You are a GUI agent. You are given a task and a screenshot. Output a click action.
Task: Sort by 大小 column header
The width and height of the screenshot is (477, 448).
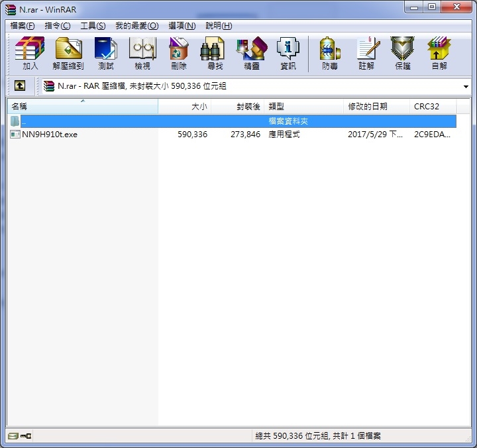coord(185,107)
